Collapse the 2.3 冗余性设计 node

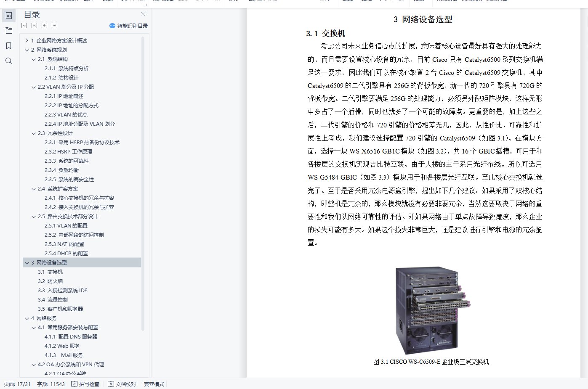34,133
